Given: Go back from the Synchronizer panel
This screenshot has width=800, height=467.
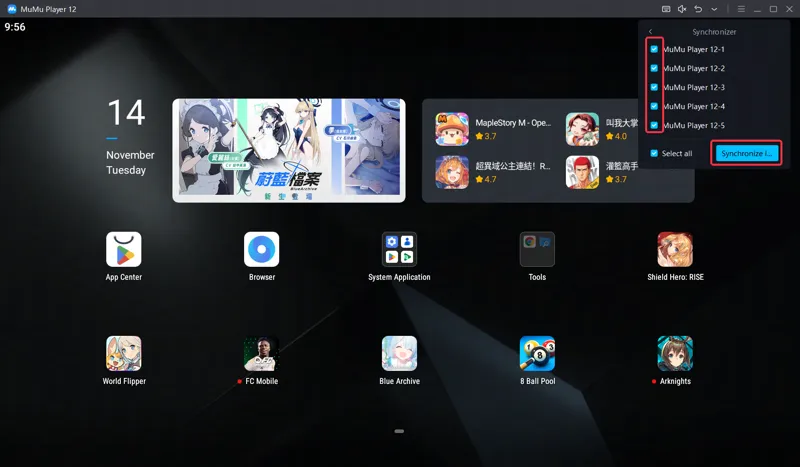Looking at the screenshot, I should [650, 32].
